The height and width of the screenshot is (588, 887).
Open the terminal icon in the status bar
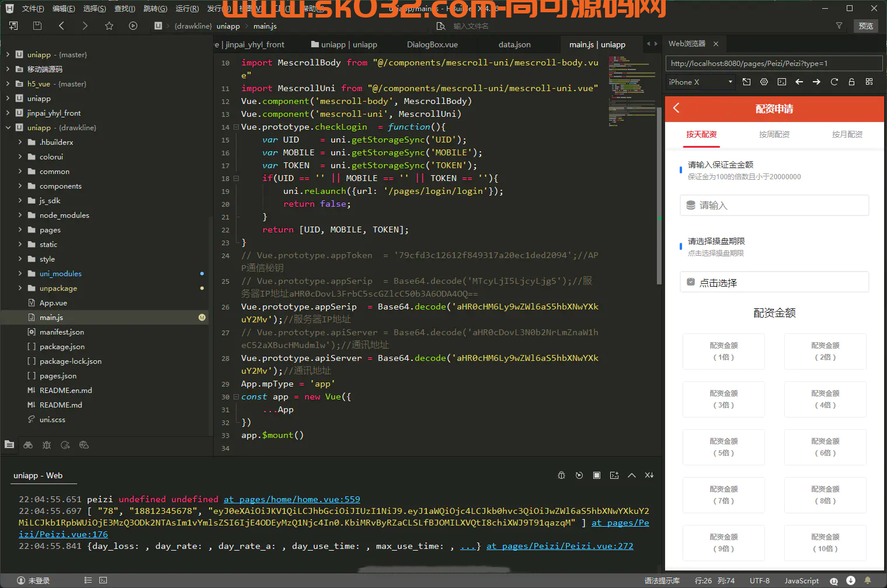click(x=103, y=580)
